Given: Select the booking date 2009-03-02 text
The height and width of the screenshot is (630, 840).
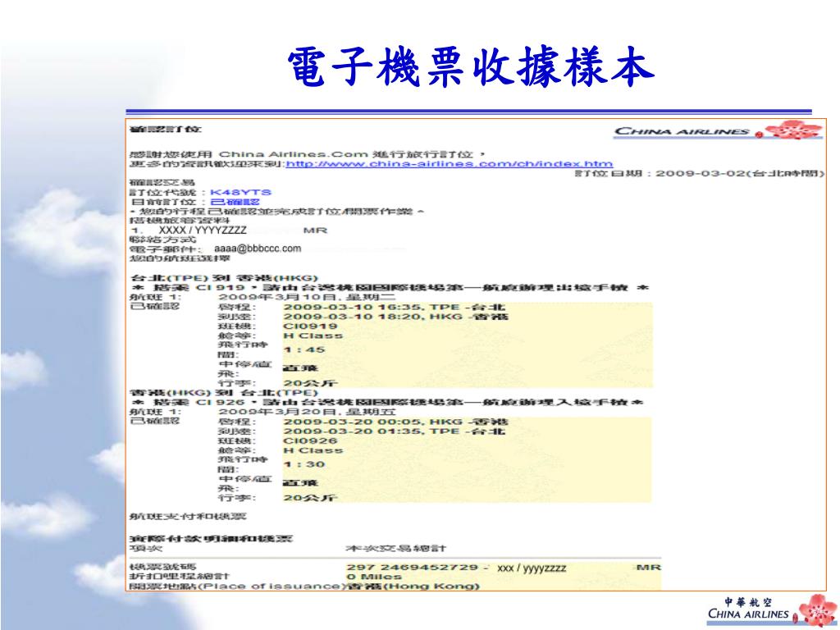Looking at the screenshot, I should pyautogui.click(x=700, y=174).
